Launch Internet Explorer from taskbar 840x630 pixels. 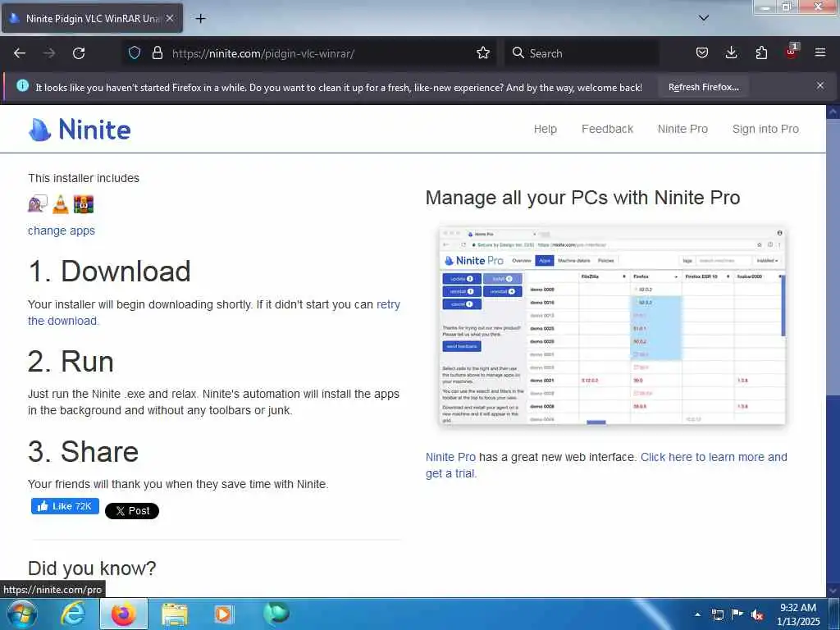[x=73, y=614]
